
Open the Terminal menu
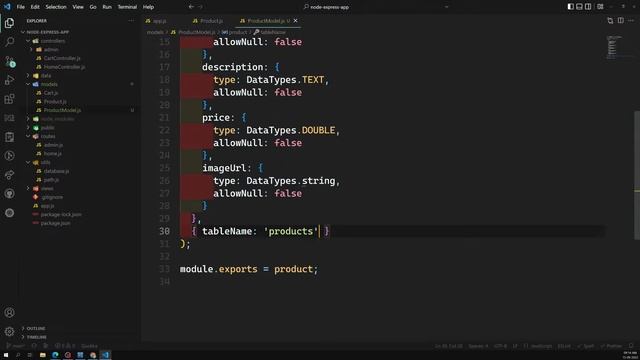pos(127,7)
